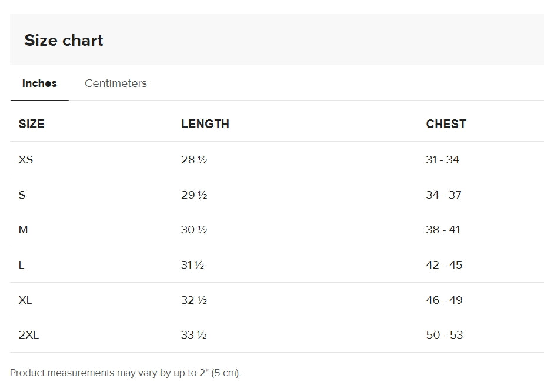Image resolution: width=544 pixels, height=392 pixels.
Task: Select the S size row label
Action: 22,195
